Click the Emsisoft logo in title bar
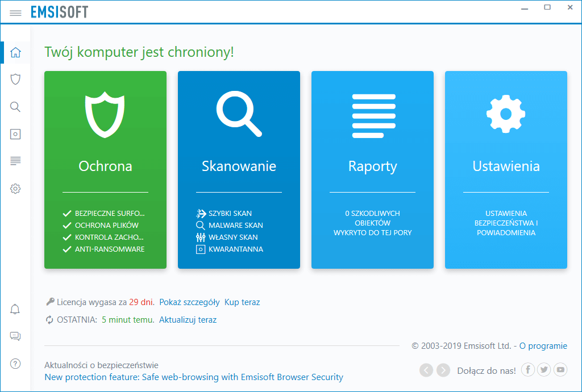 tap(59, 12)
